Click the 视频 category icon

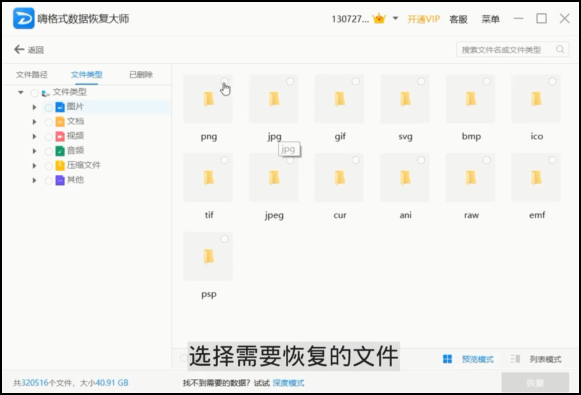(x=60, y=136)
